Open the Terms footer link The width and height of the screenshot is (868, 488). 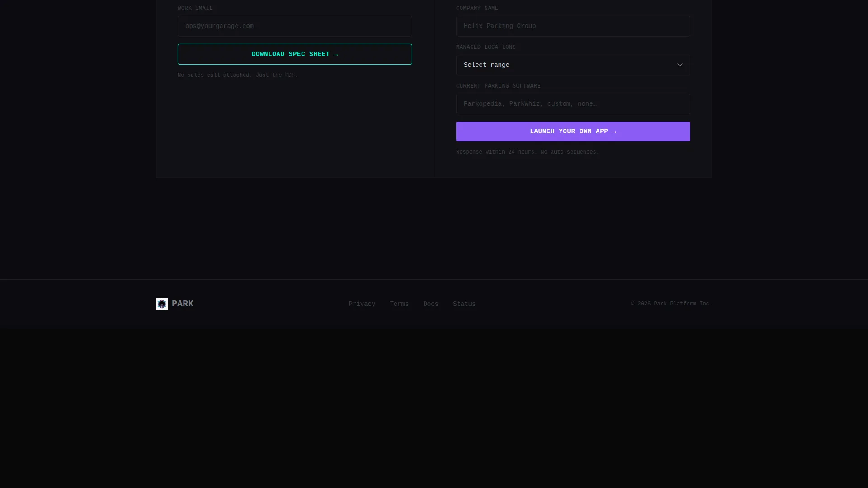399,304
